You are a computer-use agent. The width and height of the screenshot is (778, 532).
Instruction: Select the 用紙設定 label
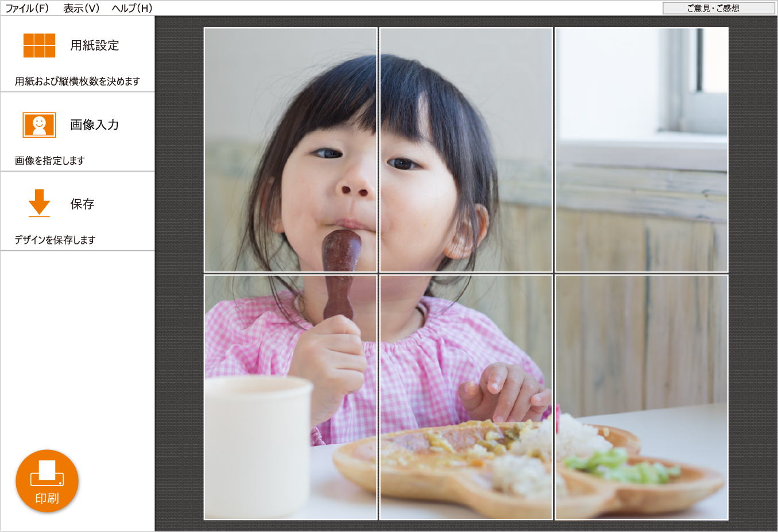click(95, 45)
